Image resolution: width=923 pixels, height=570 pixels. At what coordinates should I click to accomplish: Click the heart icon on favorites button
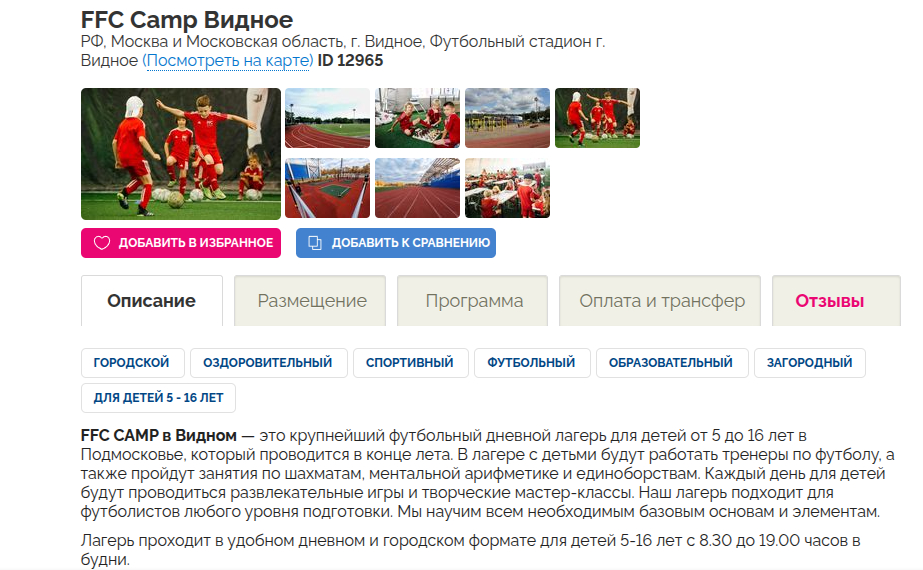coord(102,243)
